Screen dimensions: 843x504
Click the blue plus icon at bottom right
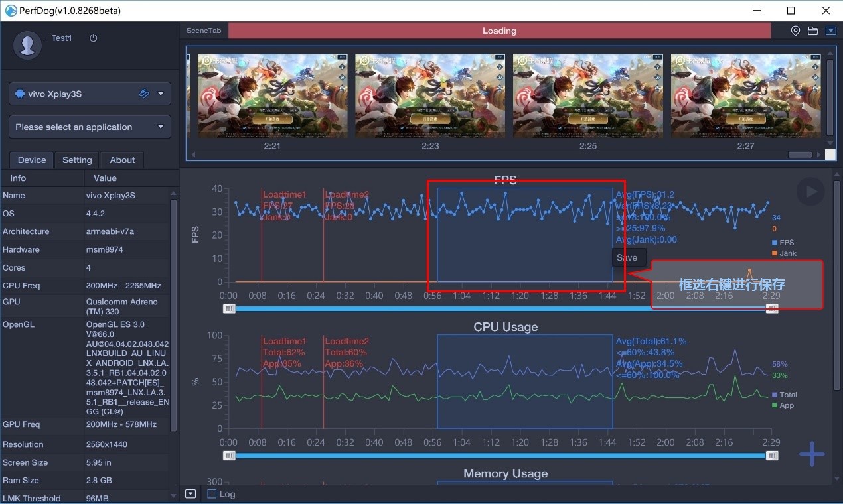click(x=811, y=454)
